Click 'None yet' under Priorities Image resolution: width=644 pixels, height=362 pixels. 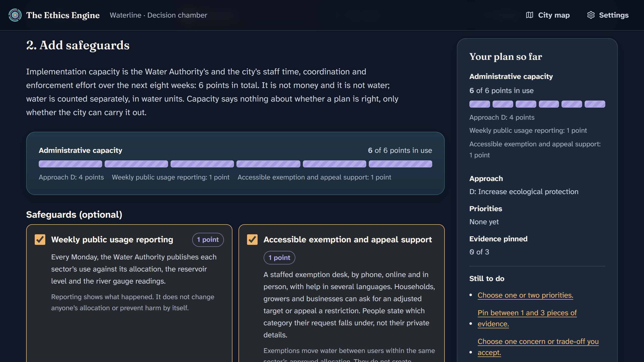484,222
